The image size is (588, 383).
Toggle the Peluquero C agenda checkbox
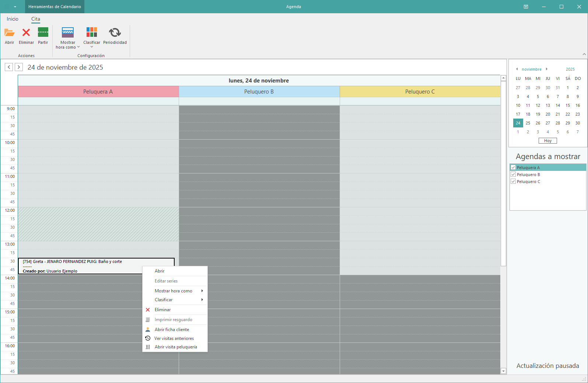[x=513, y=182]
